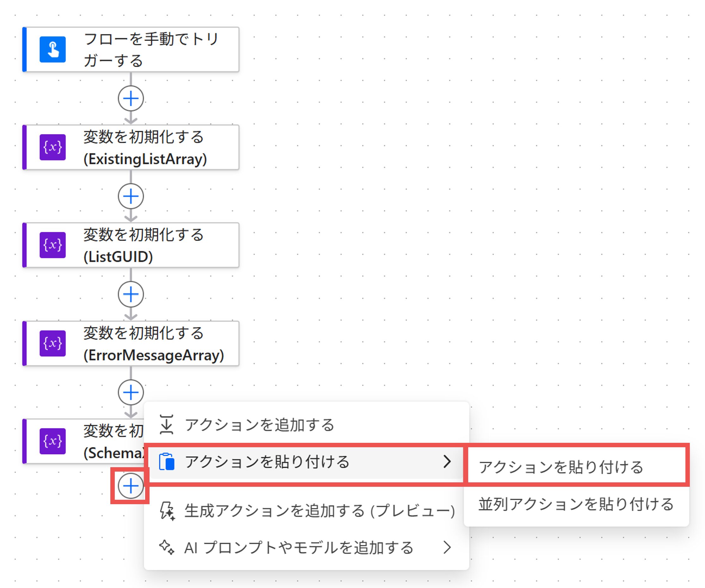Click the lightning icon for 生成アクション

167,511
